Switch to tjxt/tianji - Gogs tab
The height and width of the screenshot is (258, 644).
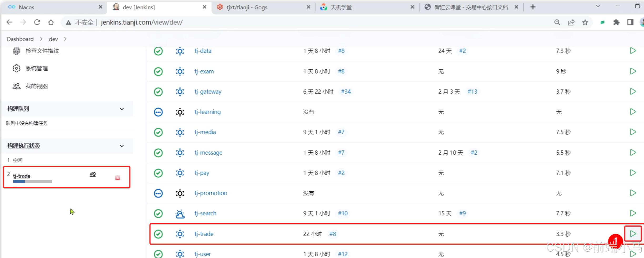point(263,7)
